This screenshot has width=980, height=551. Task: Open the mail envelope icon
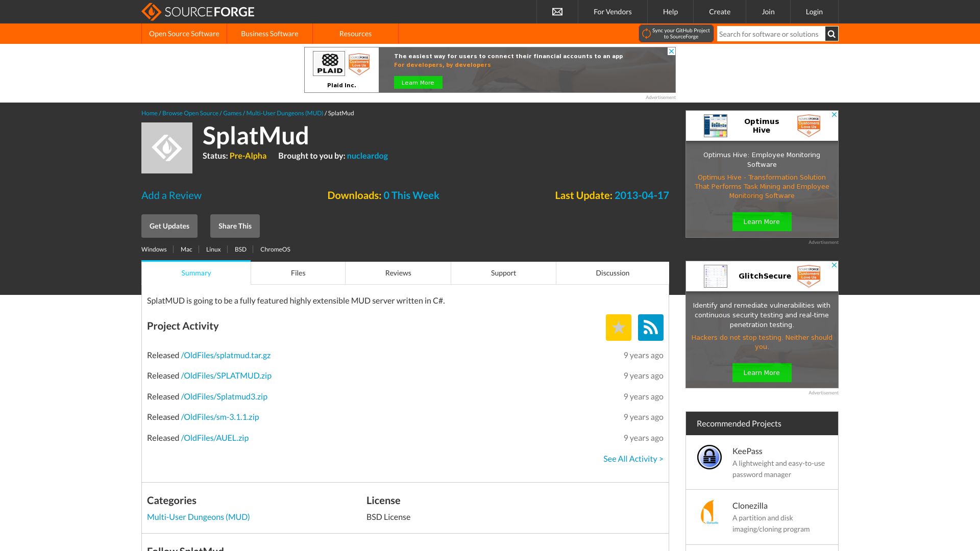tap(557, 12)
